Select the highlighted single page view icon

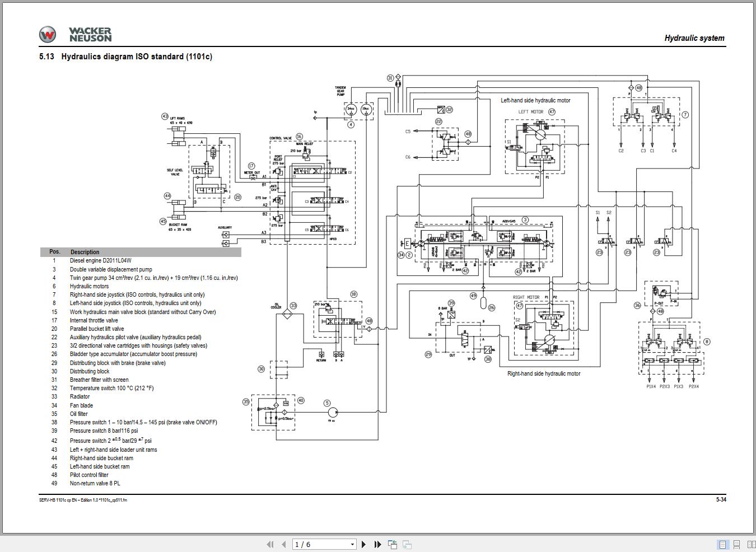[722, 544]
